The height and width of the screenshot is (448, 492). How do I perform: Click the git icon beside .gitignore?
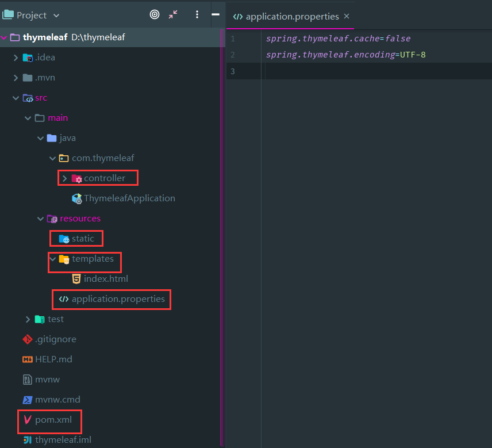click(27, 339)
